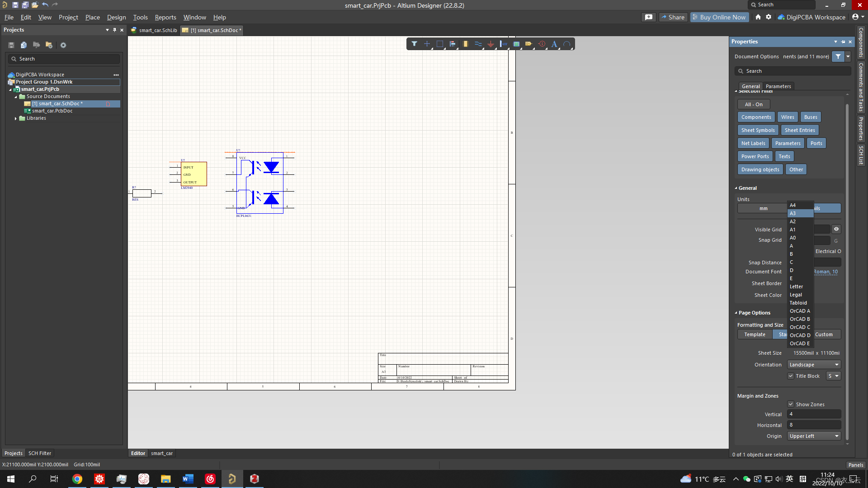Select the Place Wire tool
Image resolution: width=868 pixels, height=488 pixels.
[x=478, y=44]
